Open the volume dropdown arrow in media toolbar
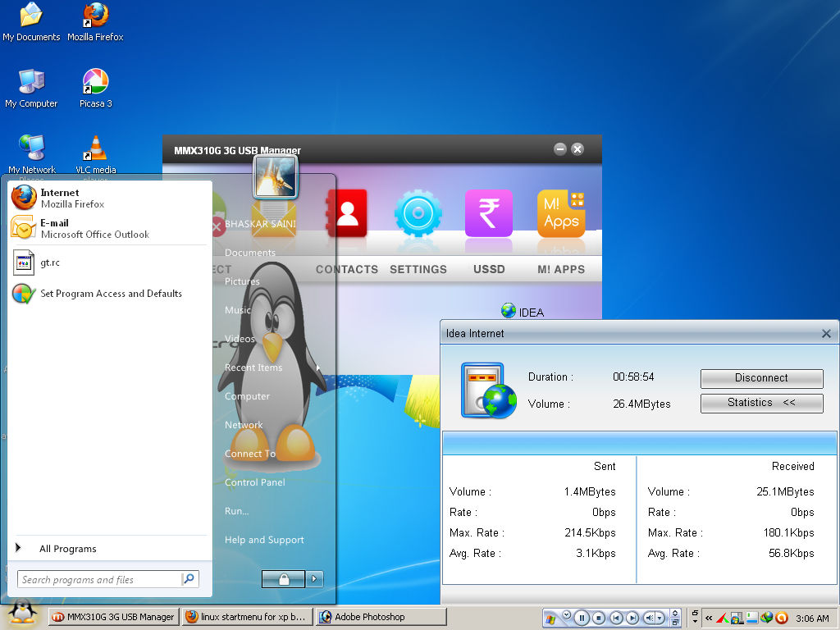 tap(660, 619)
